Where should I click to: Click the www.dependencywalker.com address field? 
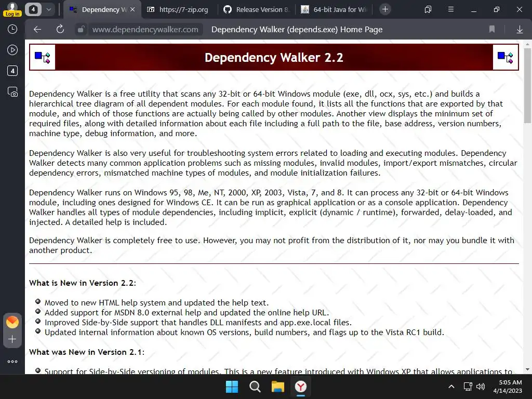point(145,30)
